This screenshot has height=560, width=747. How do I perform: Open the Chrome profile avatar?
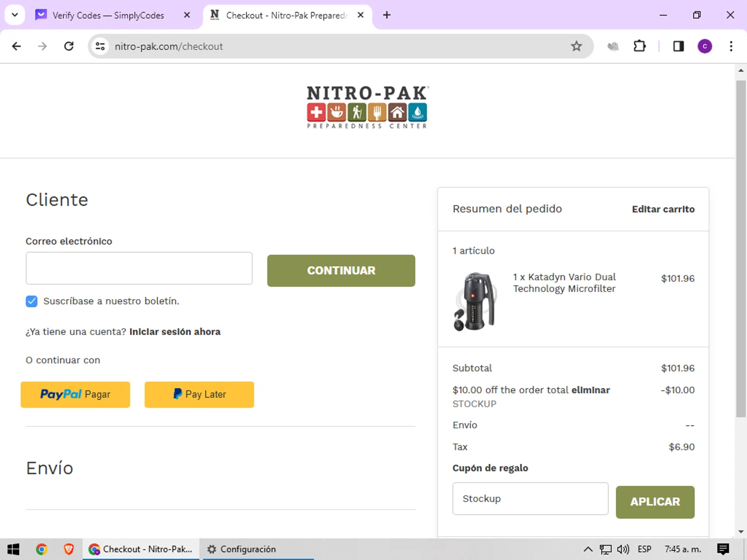pyautogui.click(x=705, y=46)
